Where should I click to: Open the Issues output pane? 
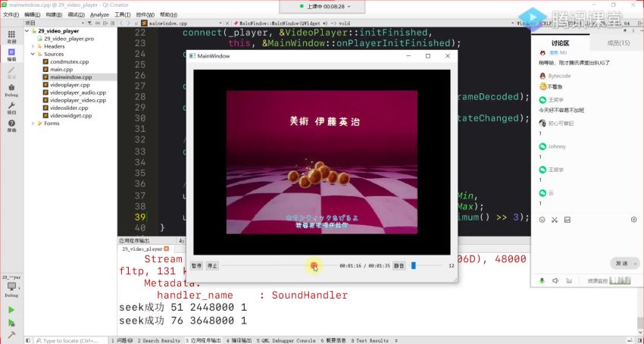point(122,340)
